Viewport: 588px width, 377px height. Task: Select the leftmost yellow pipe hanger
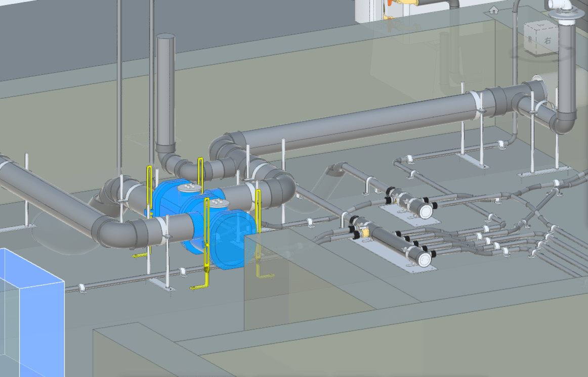(x=149, y=202)
